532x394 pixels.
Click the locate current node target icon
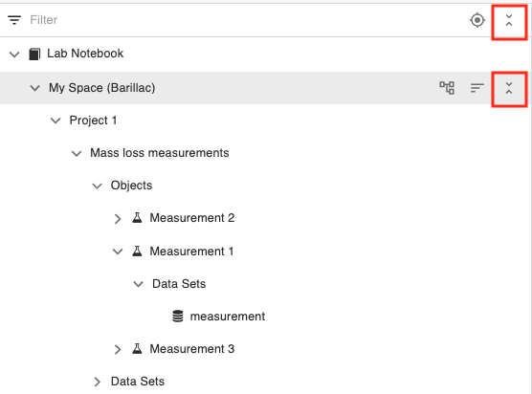click(477, 20)
